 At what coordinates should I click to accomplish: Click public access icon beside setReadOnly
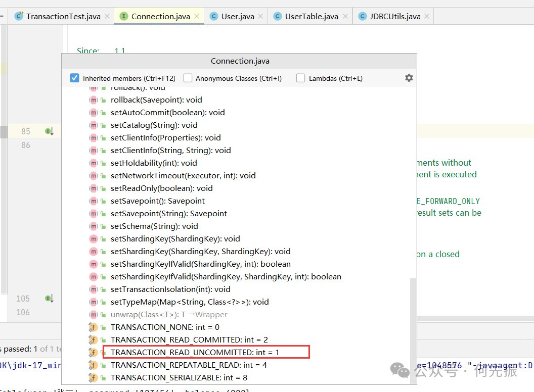click(103, 188)
